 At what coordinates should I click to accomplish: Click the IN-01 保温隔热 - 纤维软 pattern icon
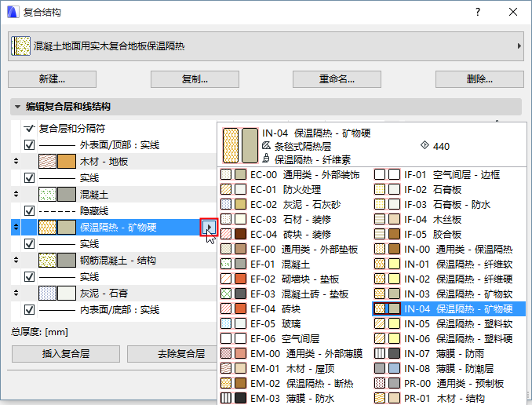coord(380,265)
